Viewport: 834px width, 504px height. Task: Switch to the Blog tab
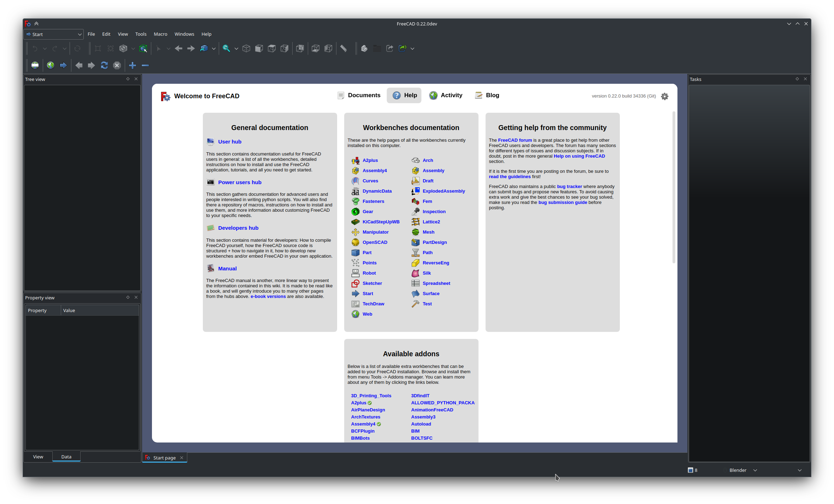[x=487, y=95]
